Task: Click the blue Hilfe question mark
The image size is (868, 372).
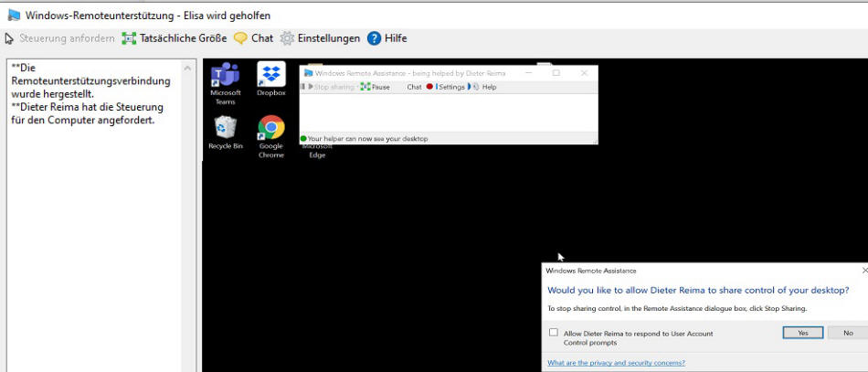Action: [374, 38]
